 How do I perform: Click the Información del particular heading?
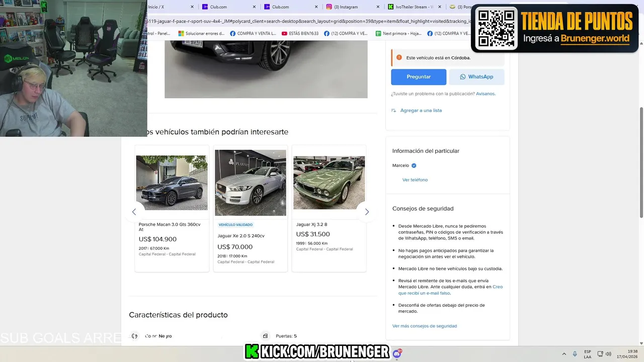[426, 151]
